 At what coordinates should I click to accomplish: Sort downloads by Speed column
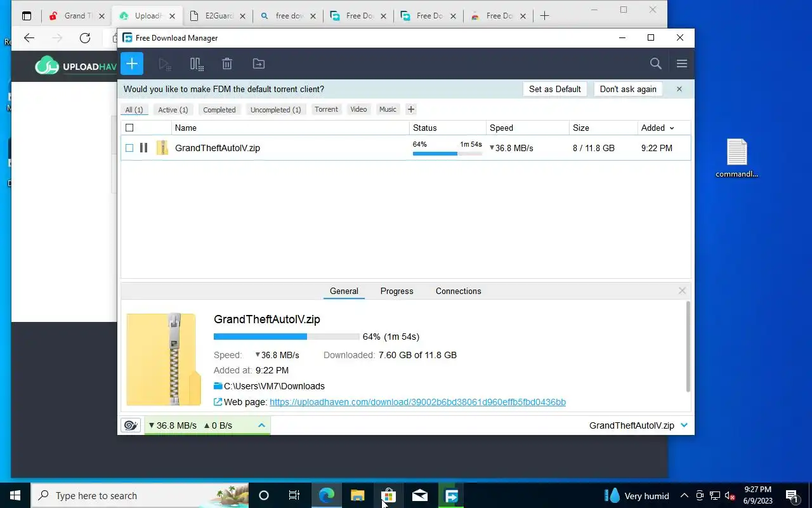click(x=528, y=128)
